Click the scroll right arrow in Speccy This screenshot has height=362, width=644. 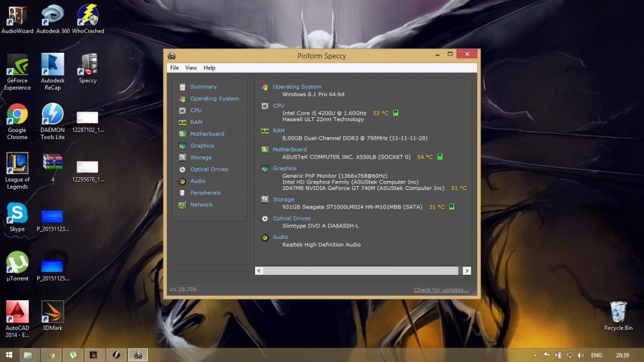pos(466,271)
